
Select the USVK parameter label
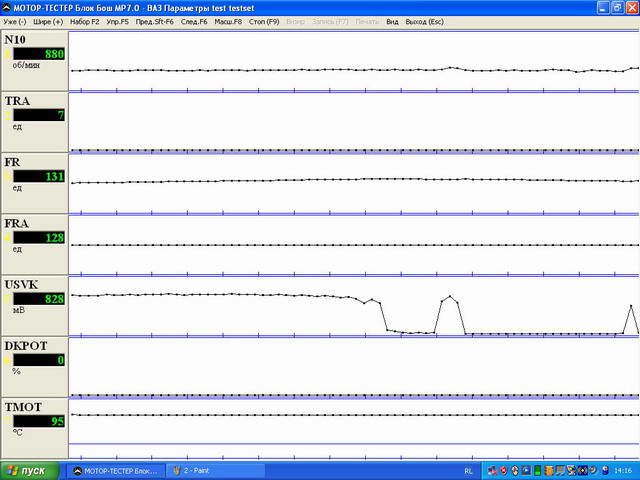21,284
